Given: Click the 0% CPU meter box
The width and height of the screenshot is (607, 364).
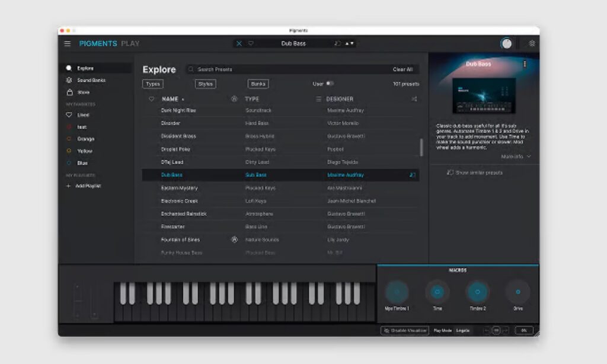Looking at the screenshot, I should (524, 330).
